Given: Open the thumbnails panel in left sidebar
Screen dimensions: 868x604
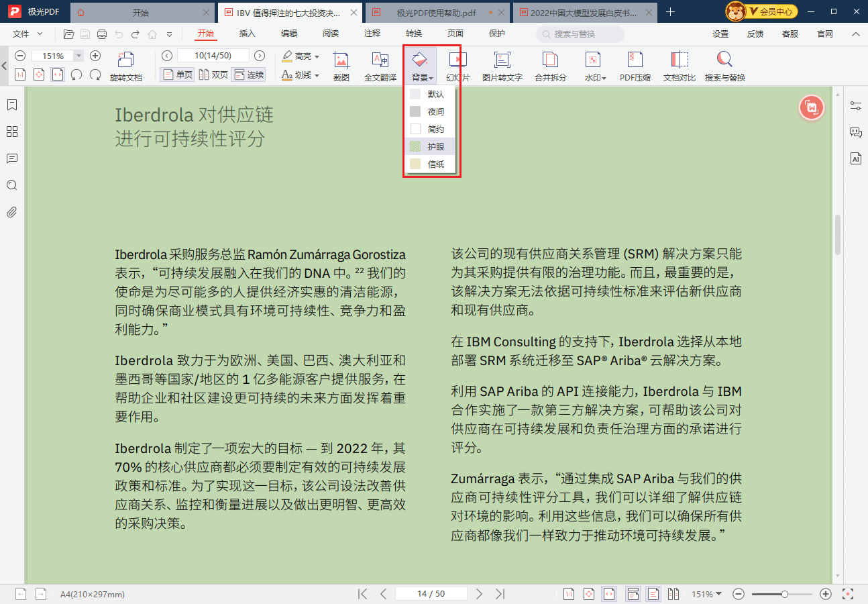Looking at the screenshot, I should pyautogui.click(x=11, y=132).
